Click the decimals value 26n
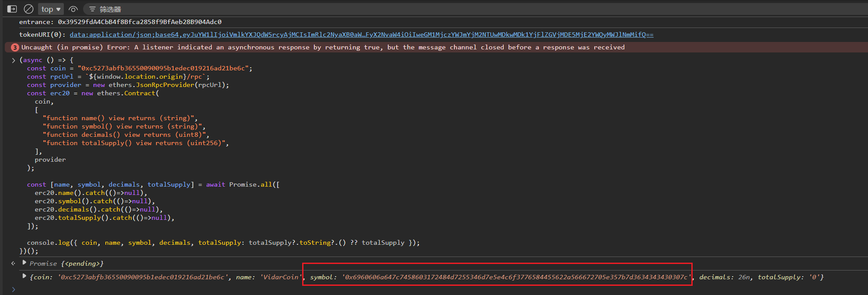868x295 pixels. (744, 277)
